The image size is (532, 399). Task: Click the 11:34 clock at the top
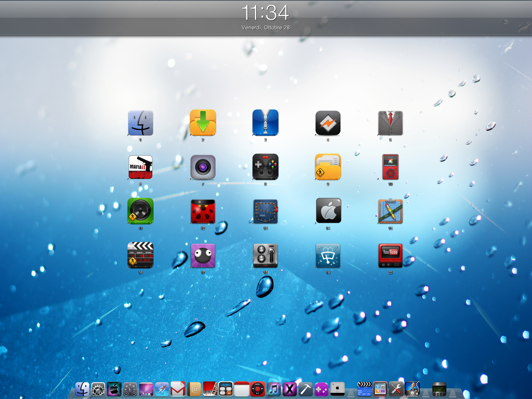pyautogui.click(x=265, y=13)
